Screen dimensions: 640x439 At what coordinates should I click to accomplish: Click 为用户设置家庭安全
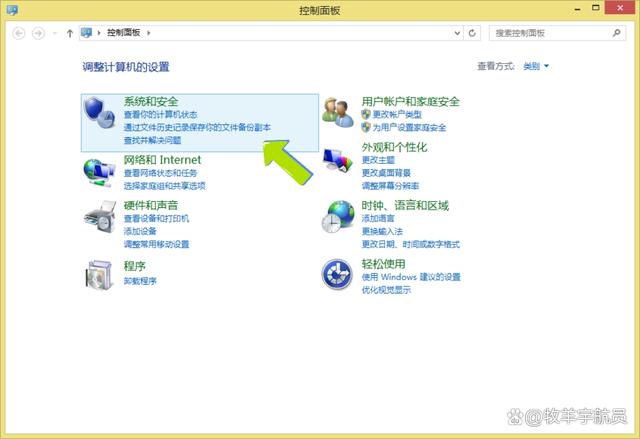409,128
